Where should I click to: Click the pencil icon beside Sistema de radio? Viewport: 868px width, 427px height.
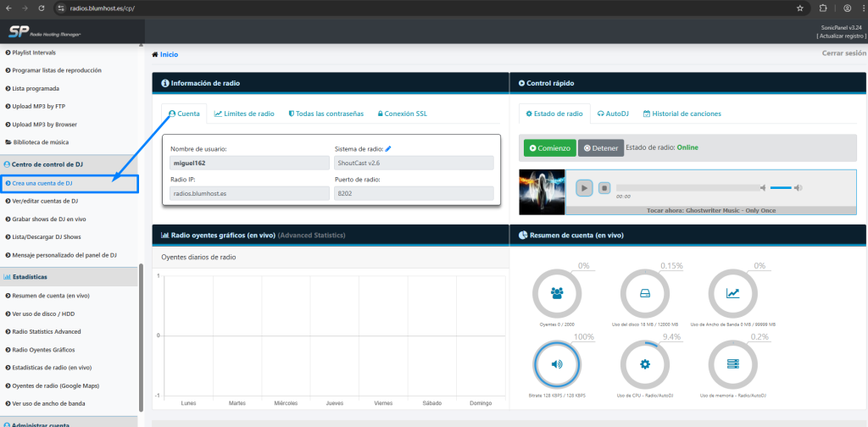coord(388,149)
